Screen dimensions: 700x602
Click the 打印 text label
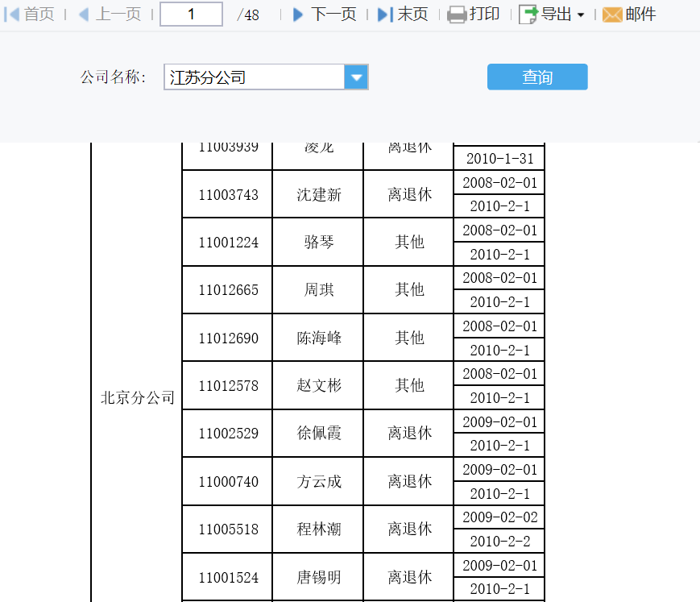[x=484, y=15]
